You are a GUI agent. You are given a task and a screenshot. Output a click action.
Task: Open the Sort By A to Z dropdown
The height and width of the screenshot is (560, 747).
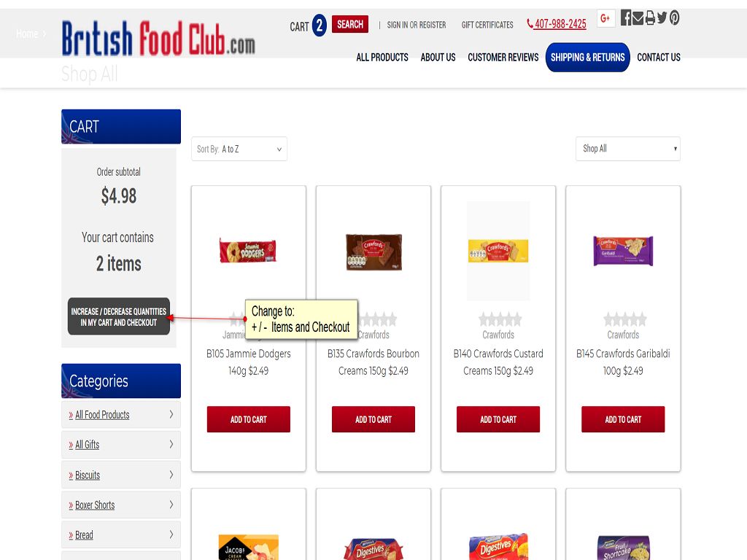pyautogui.click(x=239, y=149)
